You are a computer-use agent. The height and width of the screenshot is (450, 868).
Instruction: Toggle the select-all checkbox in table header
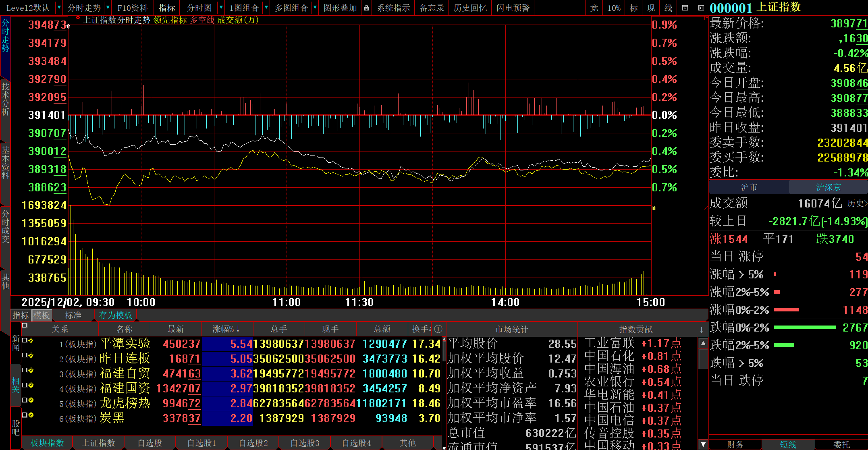(25, 326)
